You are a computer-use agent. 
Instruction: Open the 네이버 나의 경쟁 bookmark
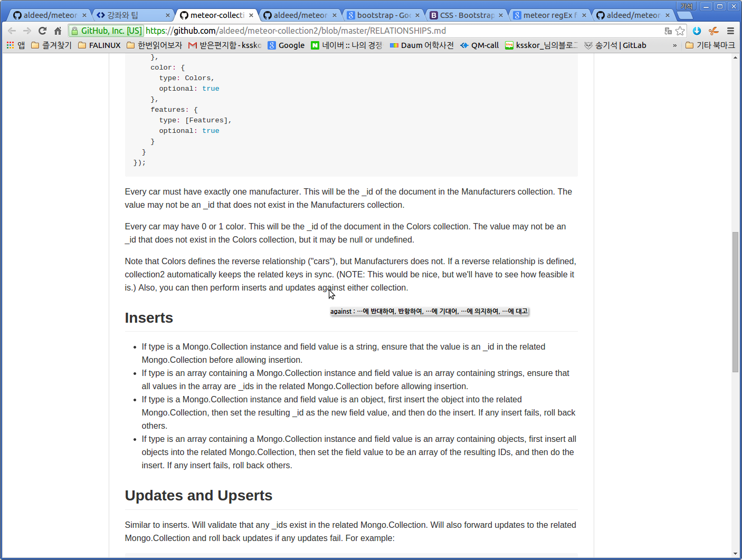pyautogui.click(x=347, y=45)
